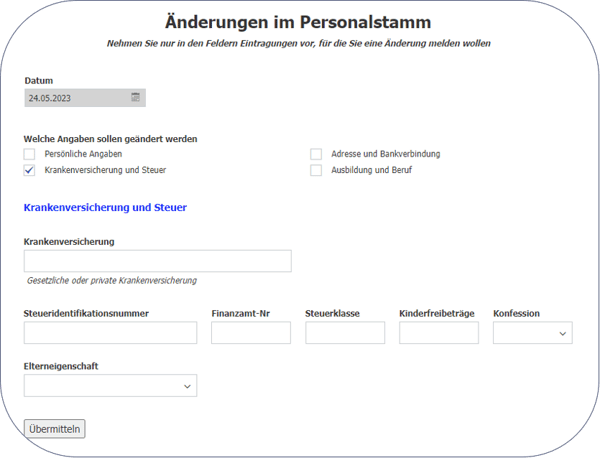Click into the Krankenversicherung text field
600x458 pixels.
tap(157, 261)
